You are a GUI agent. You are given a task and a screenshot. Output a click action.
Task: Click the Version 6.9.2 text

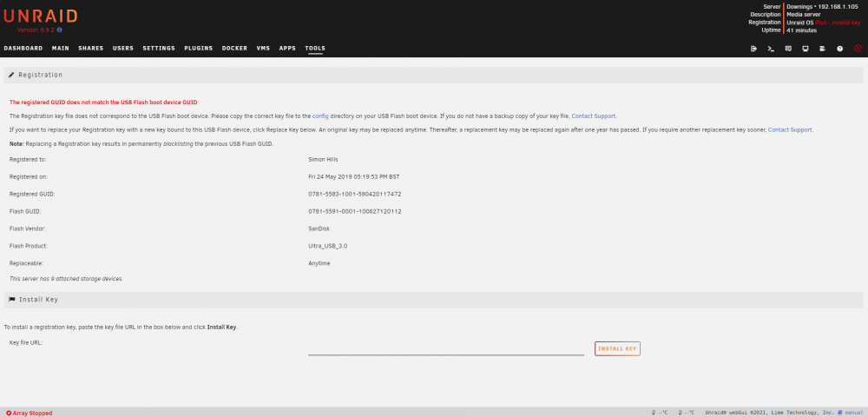(36, 30)
